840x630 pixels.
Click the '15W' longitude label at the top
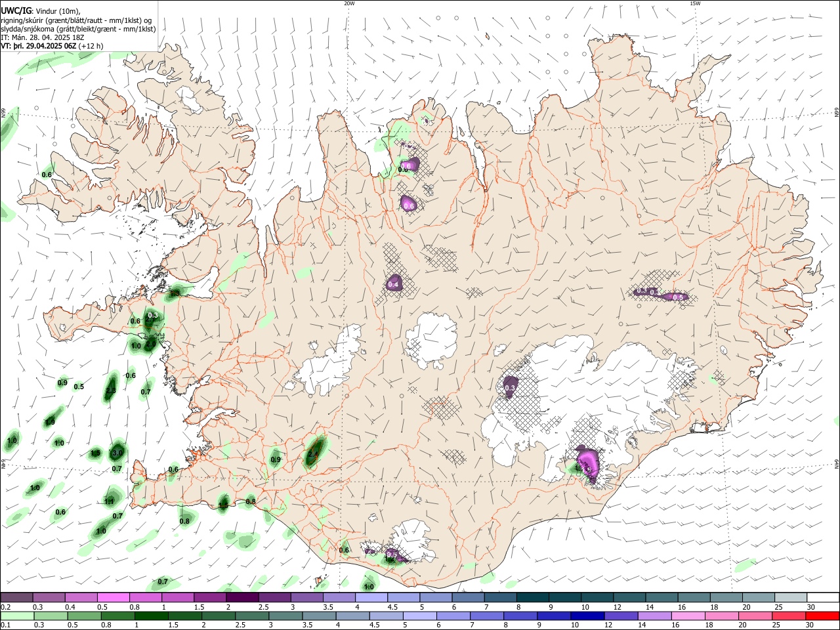[695, 3]
